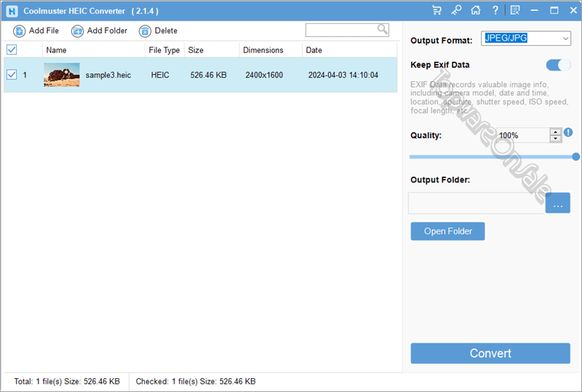Click the quality info exclamation icon
The height and width of the screenshot is (392, 582).
[568, 132]
